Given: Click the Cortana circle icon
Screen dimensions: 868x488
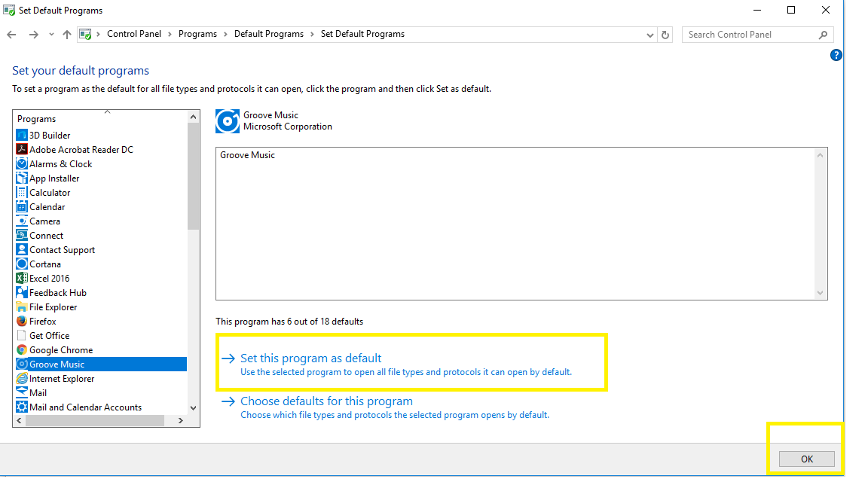Looking at the screenshot, I should tap(22, 264).
